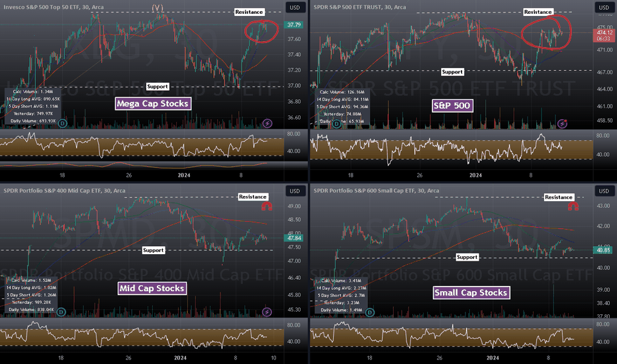Select Support label in Invesco Top 50 chart
617x364 pixels.
coord(158,87)
